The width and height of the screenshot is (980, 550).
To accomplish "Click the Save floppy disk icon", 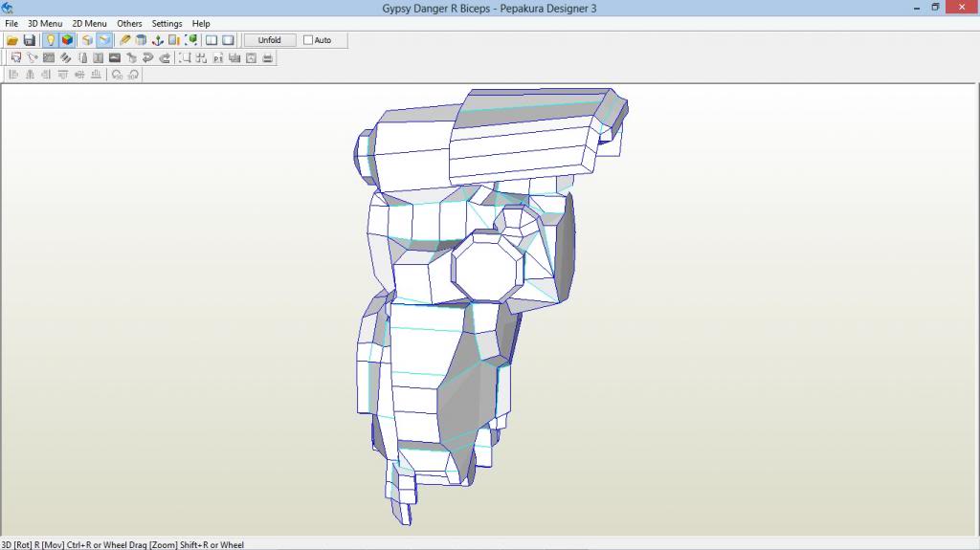I will coord(30,40).
